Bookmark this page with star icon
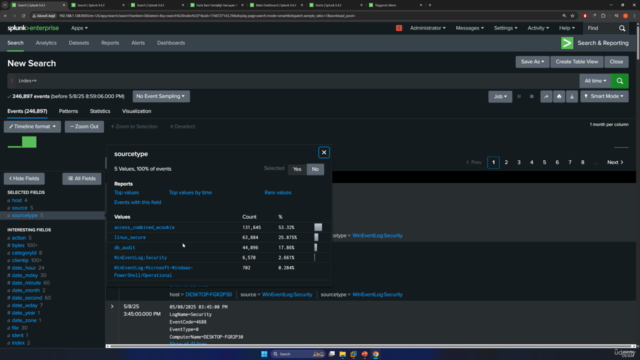The height and width of the screenshot is (360, 640). coord(572,16)
